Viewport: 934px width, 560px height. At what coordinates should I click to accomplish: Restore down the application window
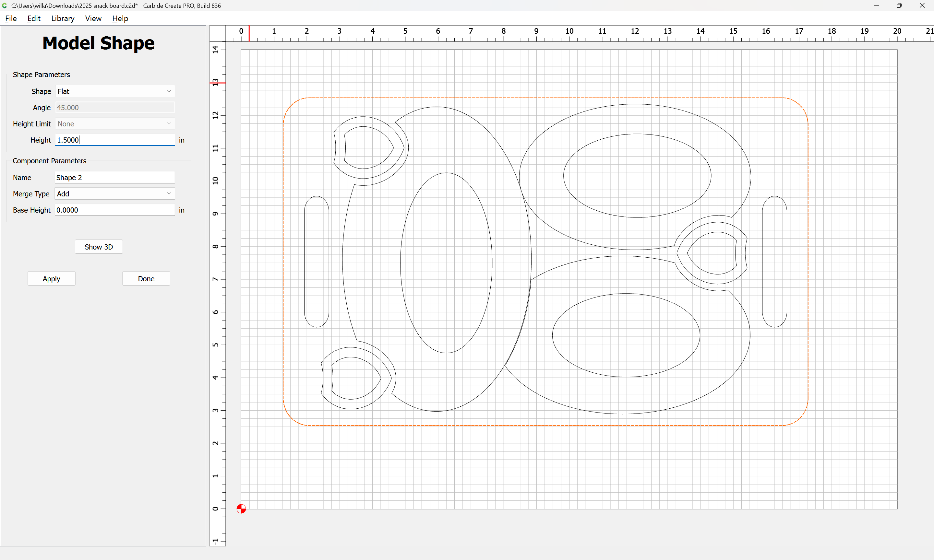click(899, 6)
